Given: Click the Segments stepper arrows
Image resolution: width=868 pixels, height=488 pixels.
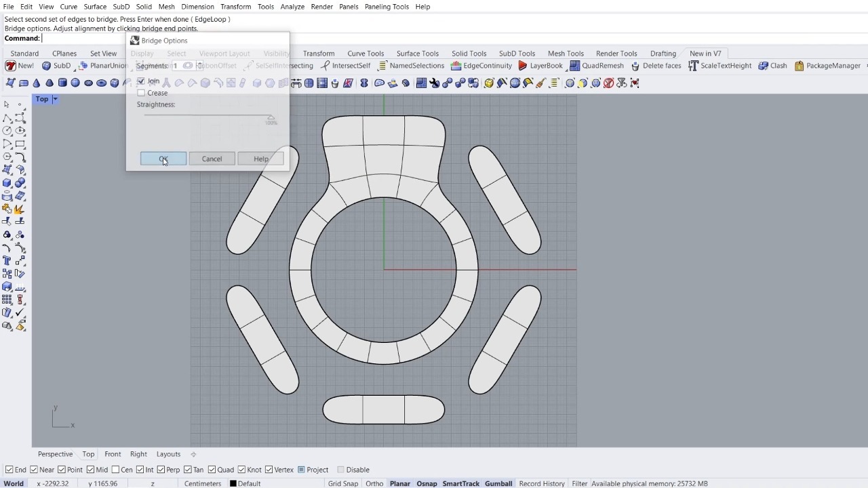Looking at the screenshot, I should click(x=199, y=66).
